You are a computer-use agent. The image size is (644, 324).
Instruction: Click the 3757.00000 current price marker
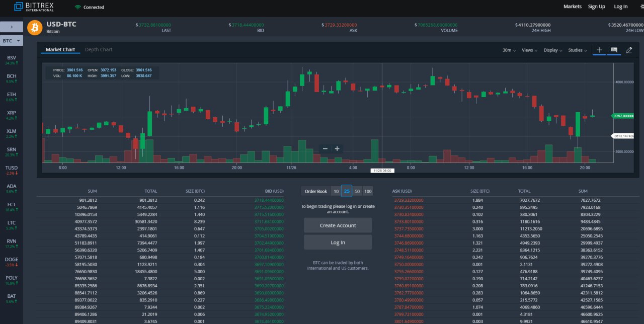(623, 116)
